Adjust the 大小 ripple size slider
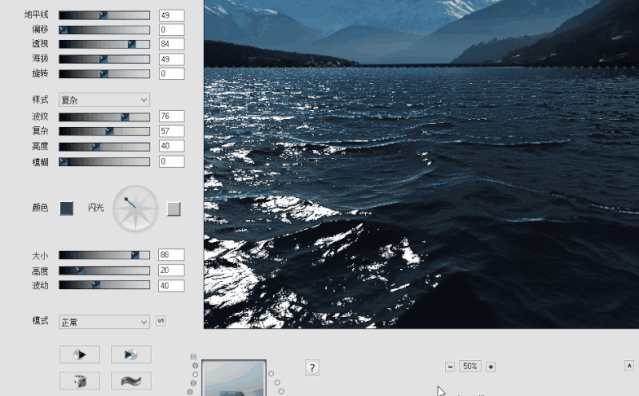 [x=104, y=255]
